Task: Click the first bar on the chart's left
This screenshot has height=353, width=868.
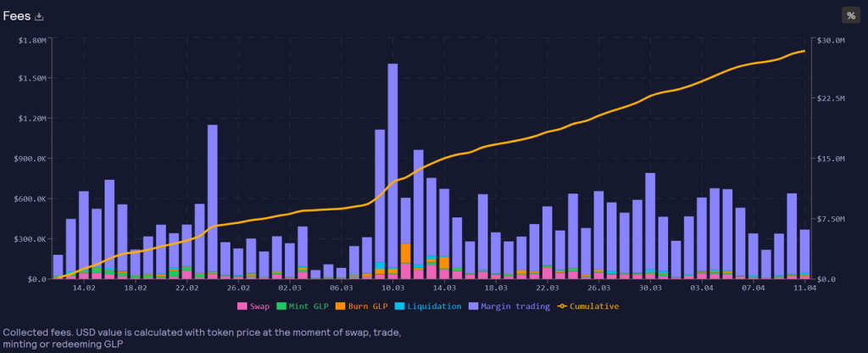Action: pos(58,266)
